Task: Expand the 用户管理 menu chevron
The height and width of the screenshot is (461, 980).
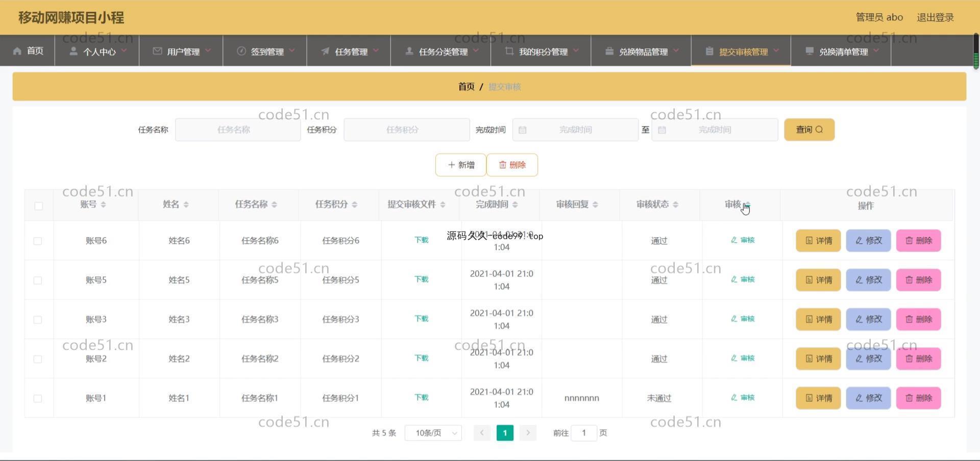Action: click(x=208, y=50)
